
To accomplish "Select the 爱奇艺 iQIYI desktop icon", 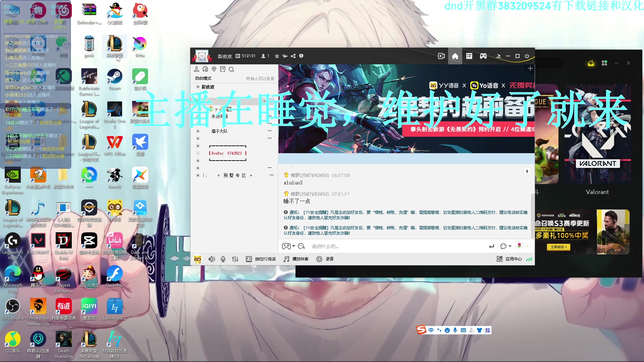I will point(89,310).
